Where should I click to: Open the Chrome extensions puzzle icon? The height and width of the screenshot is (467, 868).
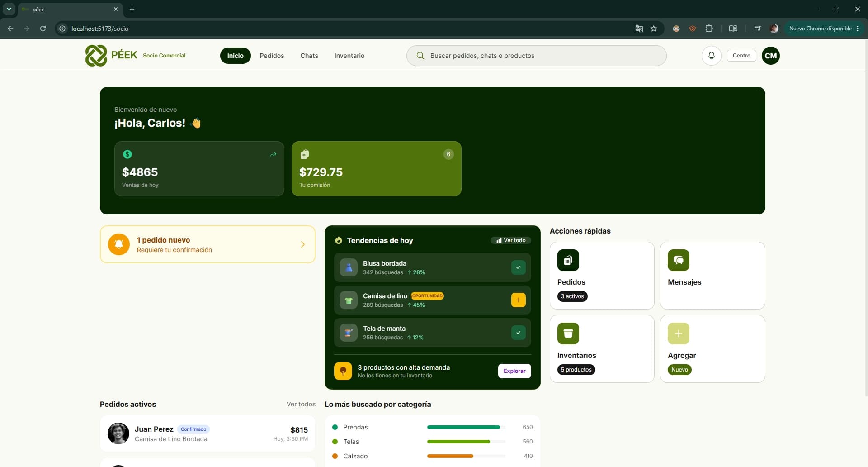coord(709,29)
